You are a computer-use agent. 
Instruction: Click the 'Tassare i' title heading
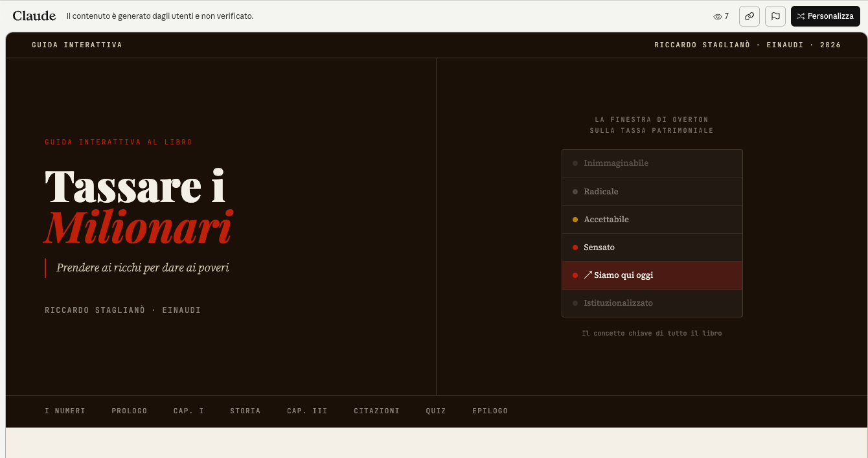[135, 187]
